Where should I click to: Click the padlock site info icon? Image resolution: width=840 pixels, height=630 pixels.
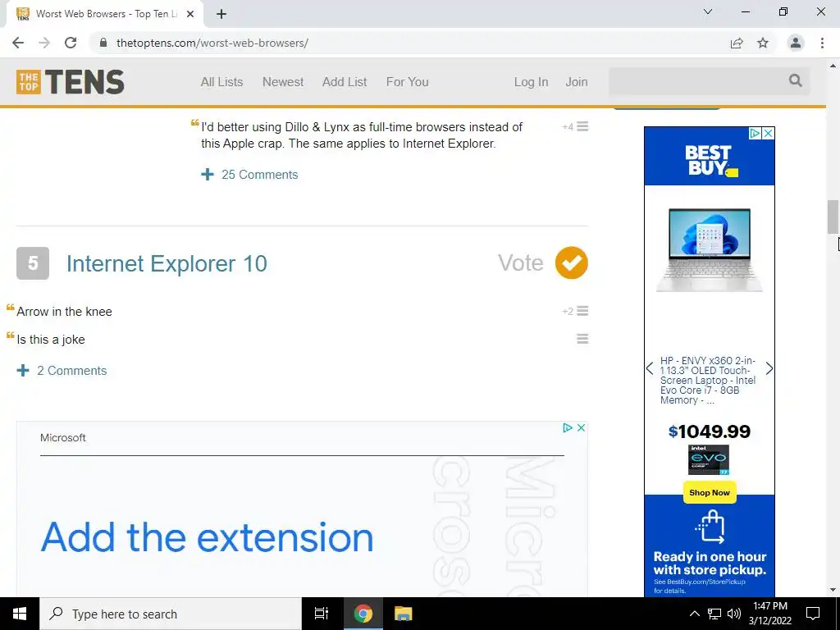point(103,43)
